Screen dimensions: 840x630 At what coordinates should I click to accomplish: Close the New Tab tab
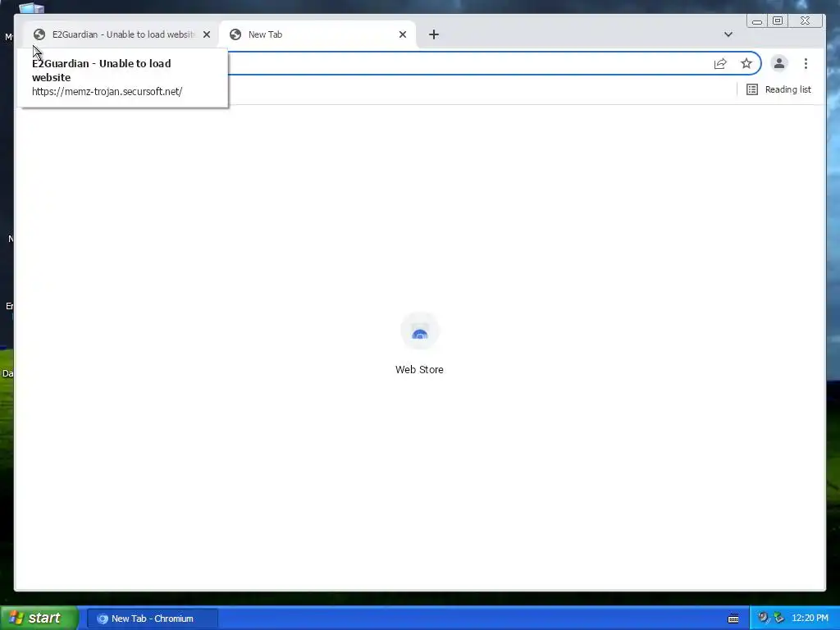403,34
